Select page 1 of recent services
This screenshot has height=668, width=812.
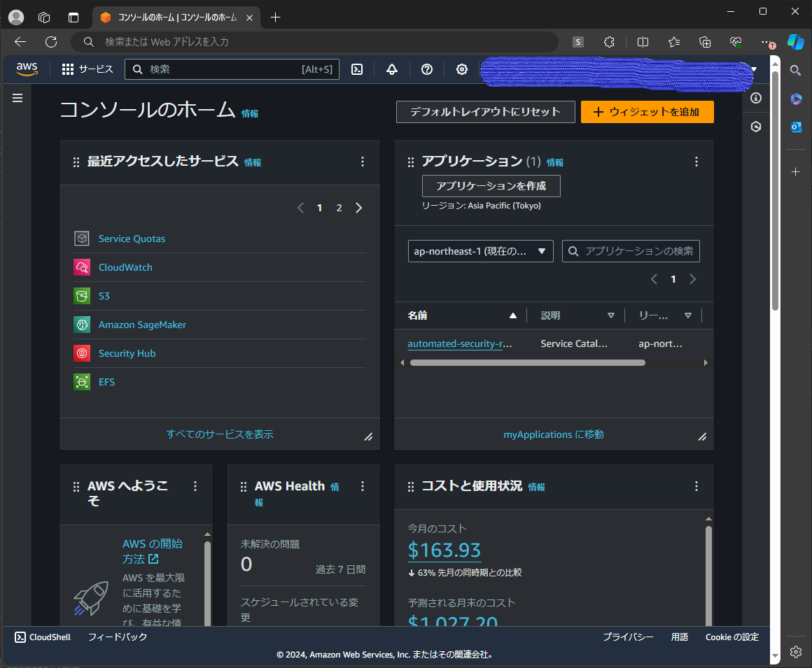tap(319, 208)
